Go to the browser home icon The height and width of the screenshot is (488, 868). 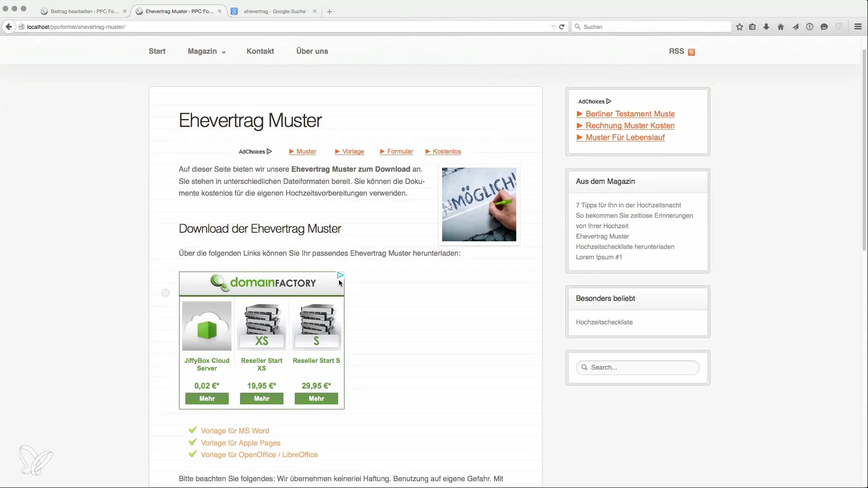[x=781, y=27]
